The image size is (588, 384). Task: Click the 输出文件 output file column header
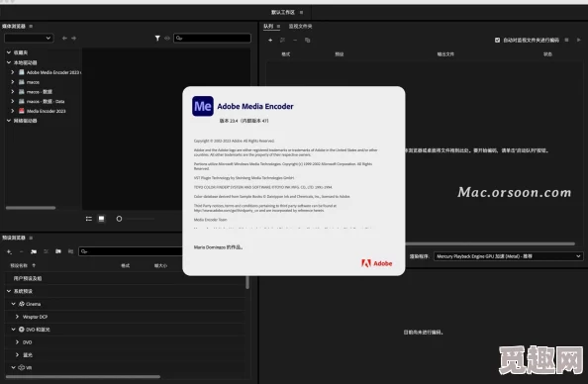[445, 54]
